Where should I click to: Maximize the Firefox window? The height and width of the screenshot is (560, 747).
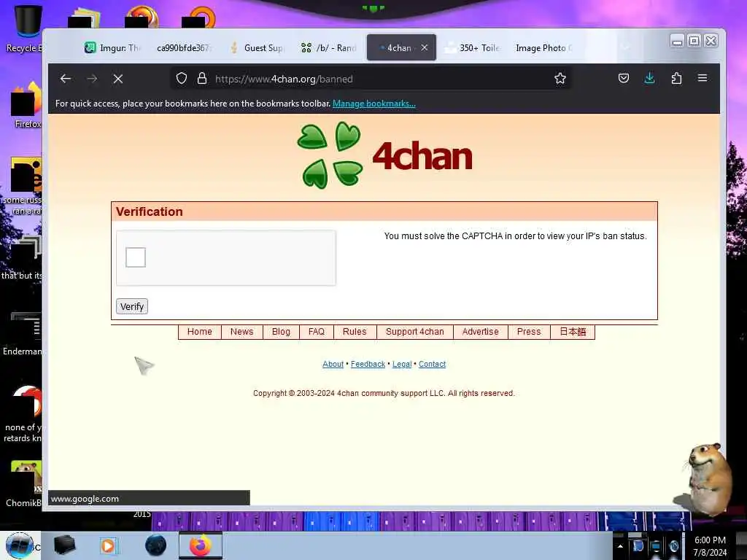(694, 41)
